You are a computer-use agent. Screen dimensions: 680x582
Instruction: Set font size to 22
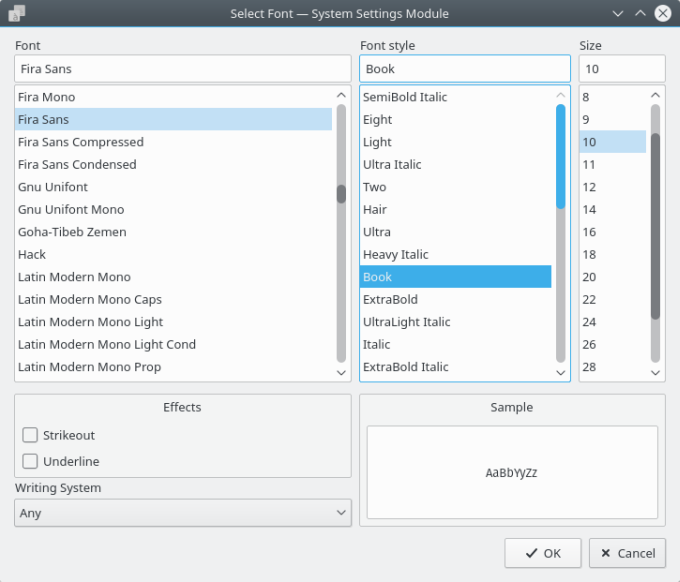[613, 299]
